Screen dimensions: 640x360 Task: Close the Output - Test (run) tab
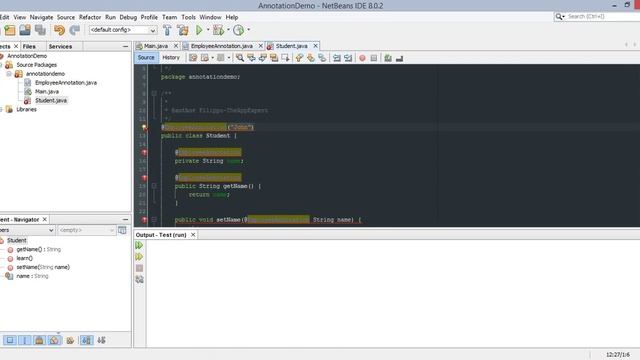click(x=193, y=235)
